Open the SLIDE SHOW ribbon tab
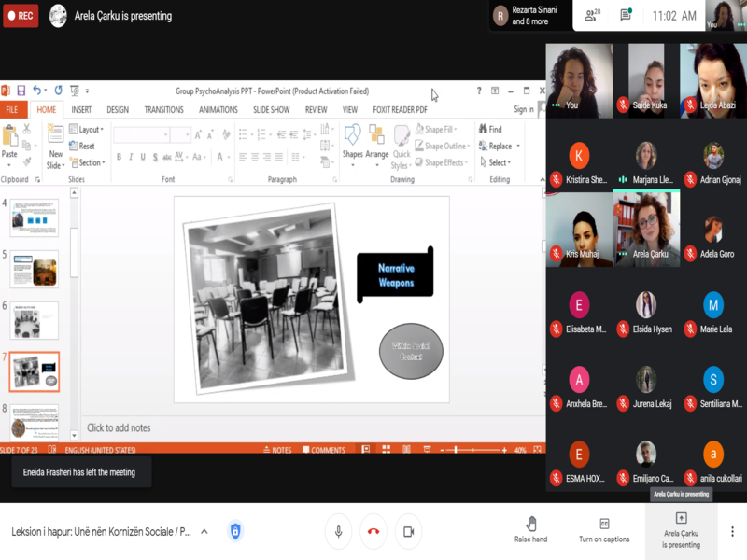The image size is (747, 560). coord(271,109)
